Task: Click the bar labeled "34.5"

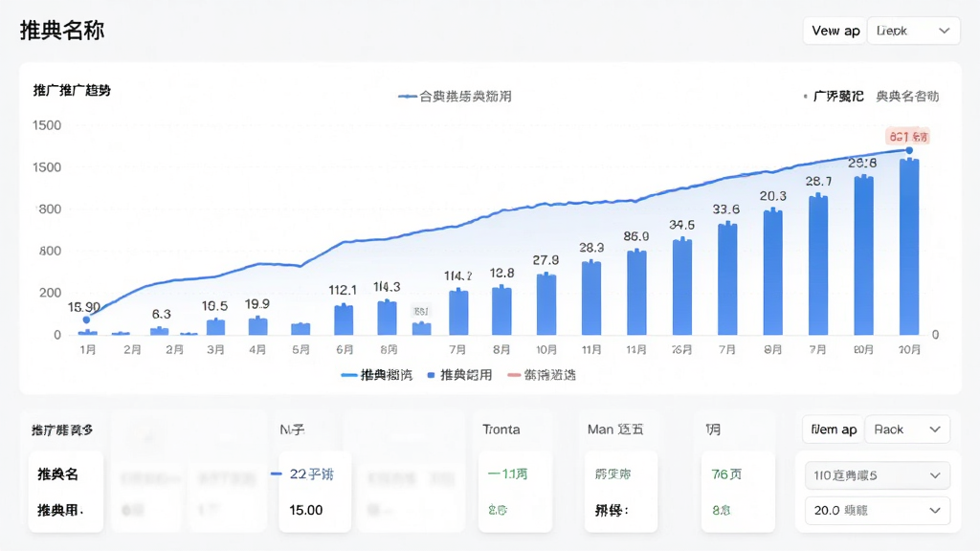Action: click(681, 287)
